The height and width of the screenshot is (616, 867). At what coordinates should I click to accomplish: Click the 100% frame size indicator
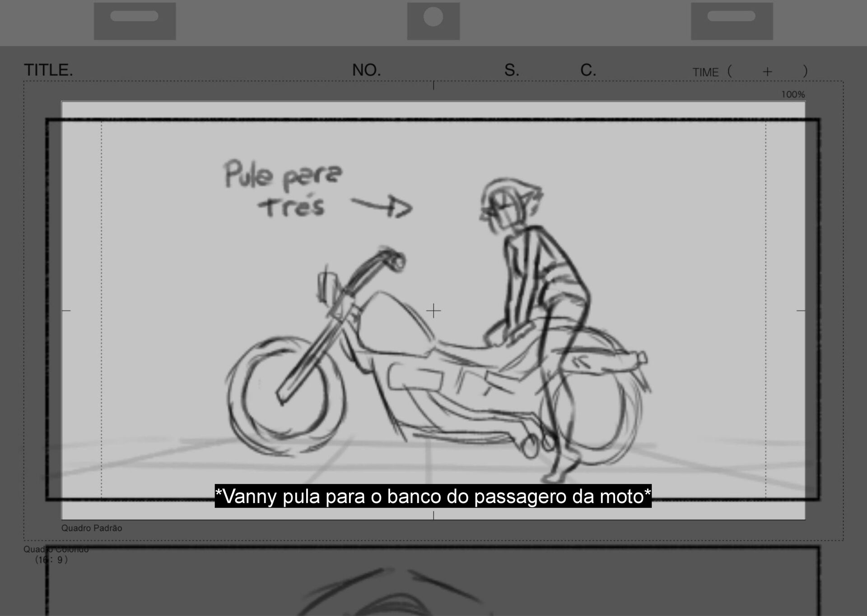pos(793,94)
